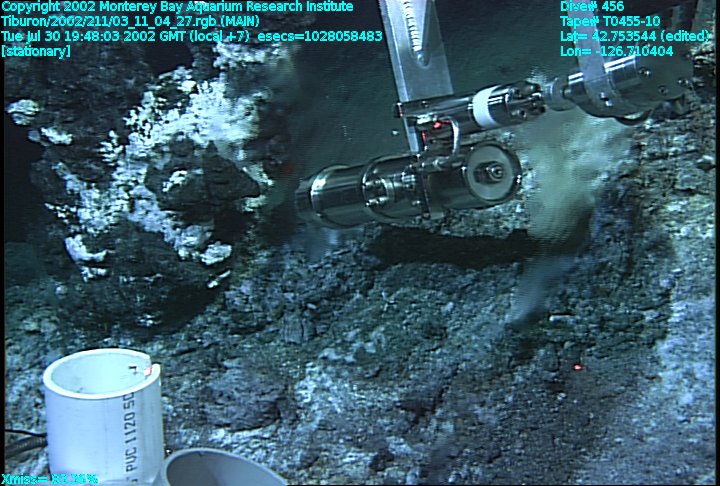Click the 'Xmiss=' transmissometer reading
The width and height of the screenshot is (720, 486).
point(50,480)
